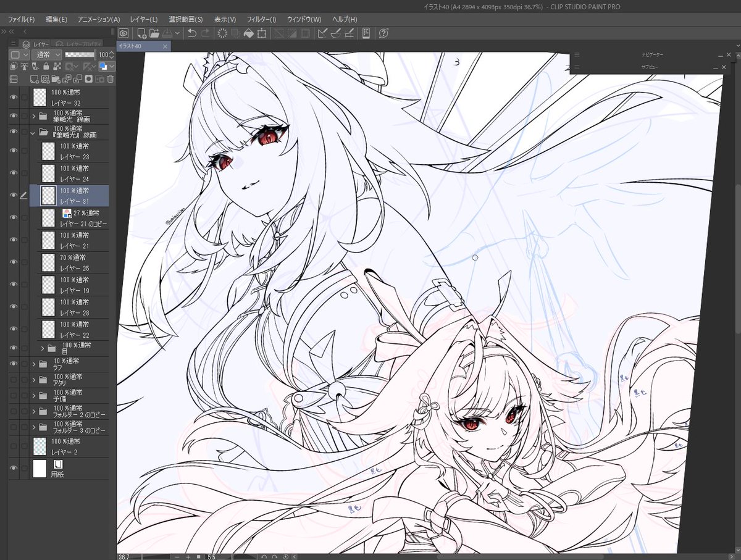Show the 予備 folder
This screenshot has height=560, width=741.
[x=14, y=396]
